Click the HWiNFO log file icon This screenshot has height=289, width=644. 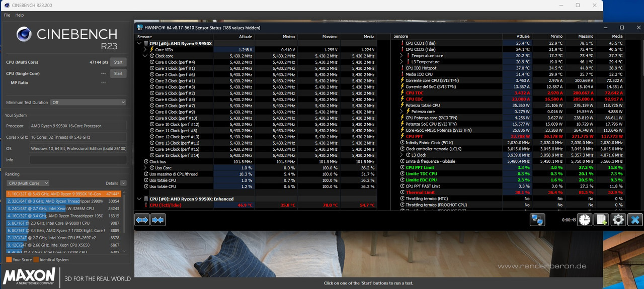click(601, 220)
